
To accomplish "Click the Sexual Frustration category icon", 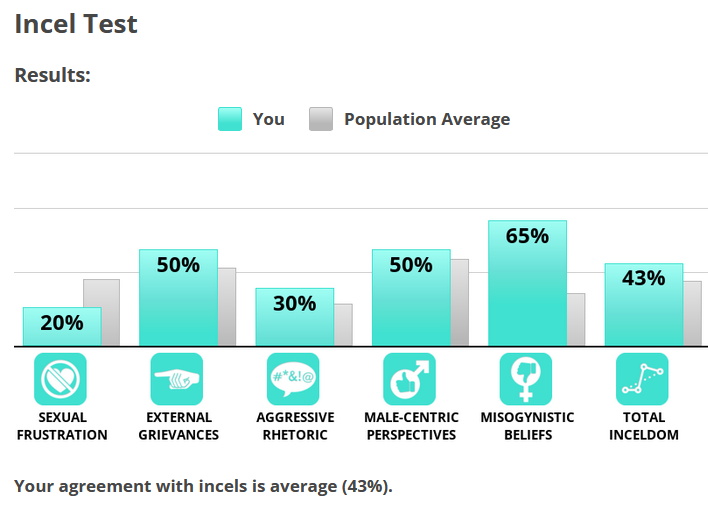I will click(x=61, y=379).
